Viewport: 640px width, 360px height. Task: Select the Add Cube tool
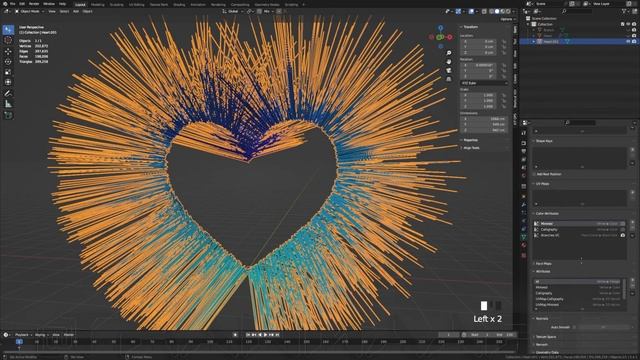8,116
